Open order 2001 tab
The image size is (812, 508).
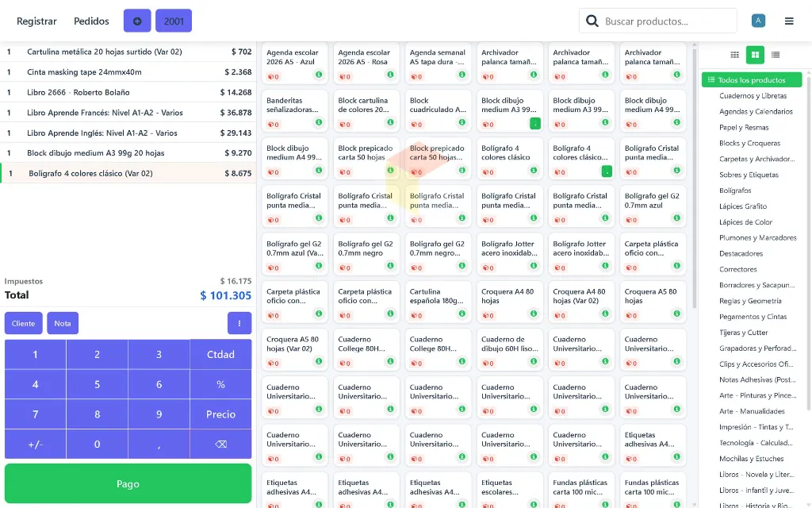click(174, 21)
